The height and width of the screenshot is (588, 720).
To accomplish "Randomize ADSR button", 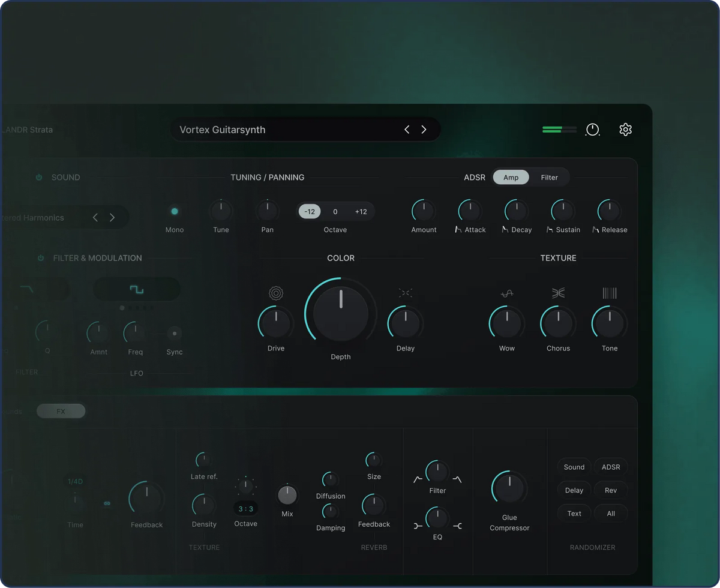I will tap(611, 467).
